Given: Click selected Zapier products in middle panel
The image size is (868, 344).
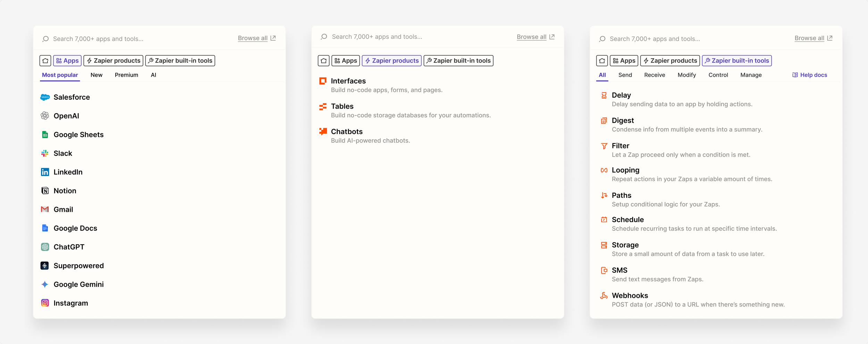Looking at the screenshot, I should [392, 61].
